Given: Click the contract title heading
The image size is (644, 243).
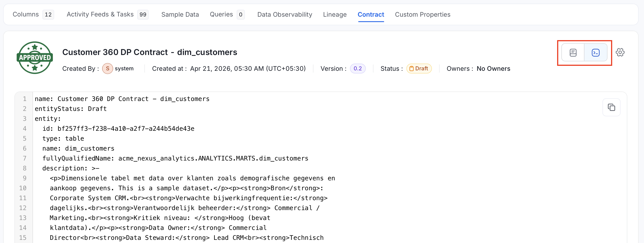Looking at the screenshot, I should (x=150, y=52).
